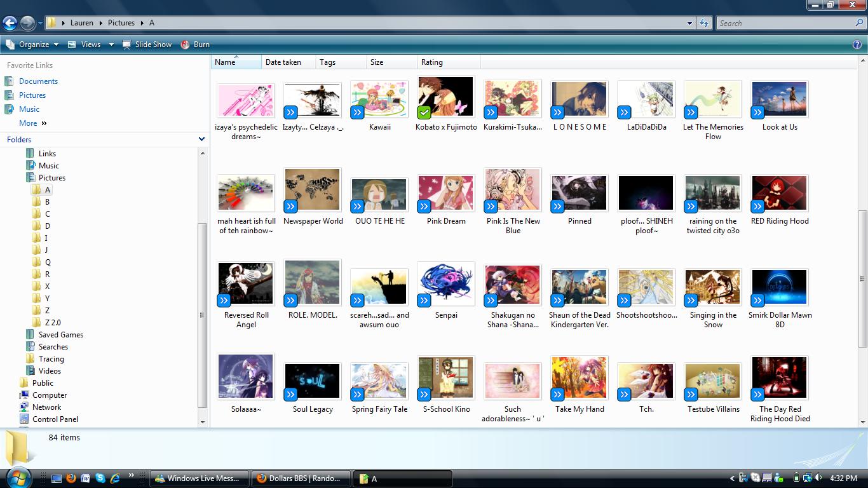Select the Kobato x Fujimoto thumbnail
The height and width of the screenshot is (488, 868).
click(446, 97)
